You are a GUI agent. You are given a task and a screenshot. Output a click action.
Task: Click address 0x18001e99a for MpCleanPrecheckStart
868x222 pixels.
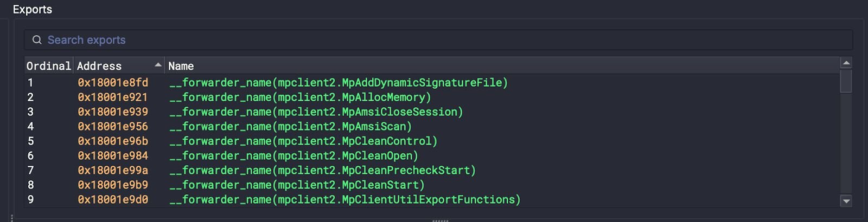pos(113,171)
